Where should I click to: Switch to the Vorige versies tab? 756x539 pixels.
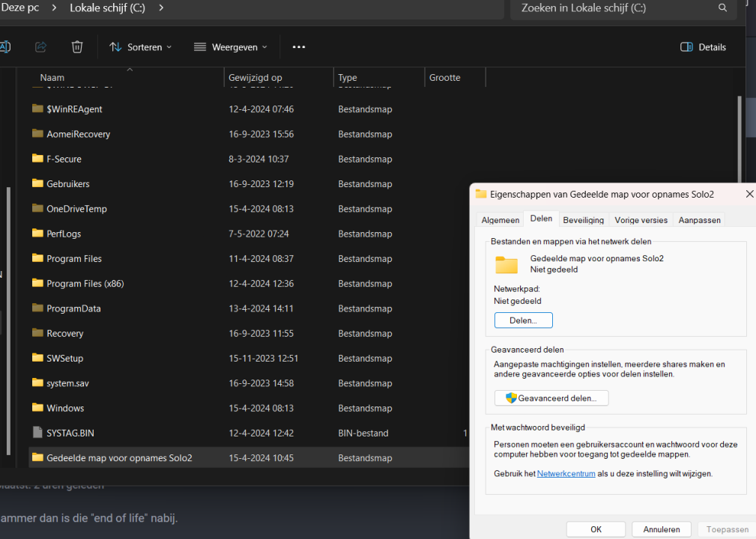tap(641, 220)
